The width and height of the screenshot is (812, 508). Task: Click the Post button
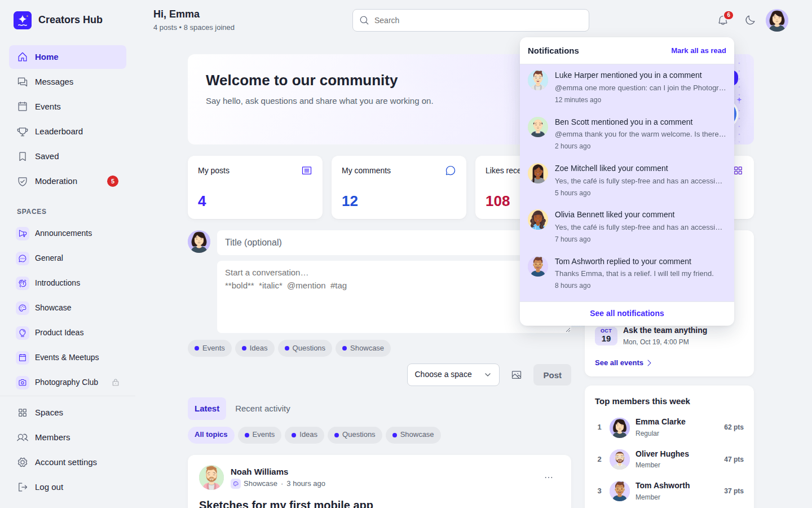tap(552, 375)
